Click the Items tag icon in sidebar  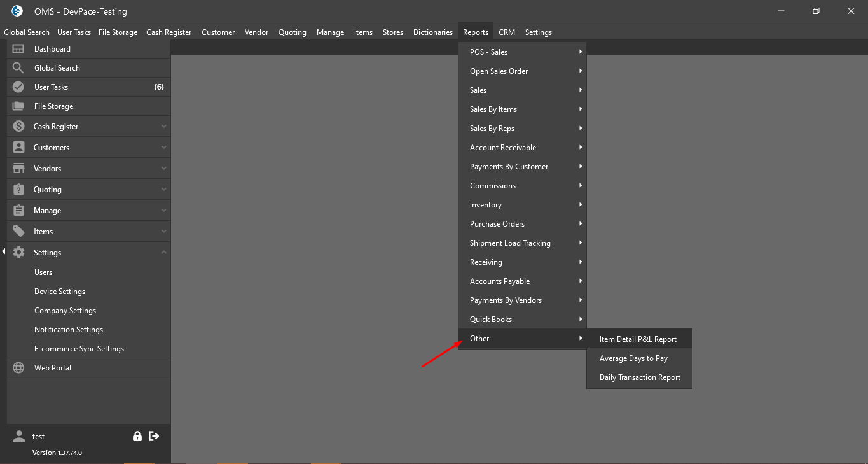click(x=18, y=232)
